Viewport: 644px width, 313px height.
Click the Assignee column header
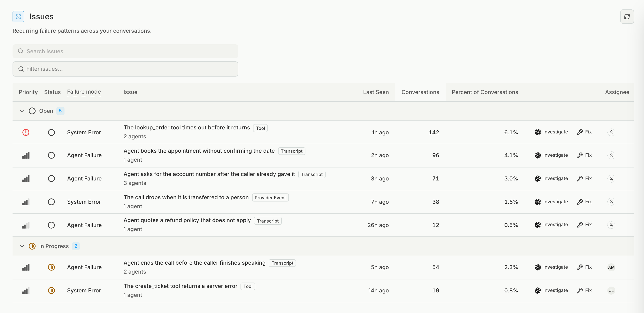(x=617, y=92)
